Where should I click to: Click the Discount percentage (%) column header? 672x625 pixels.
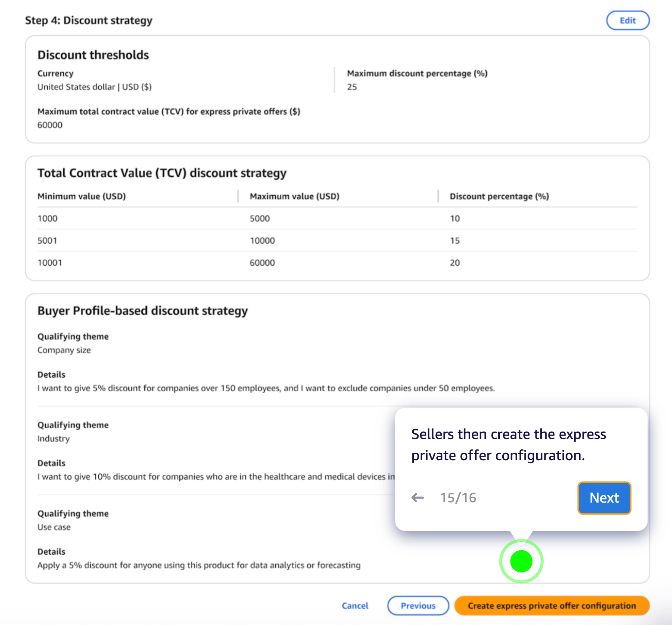499,196
